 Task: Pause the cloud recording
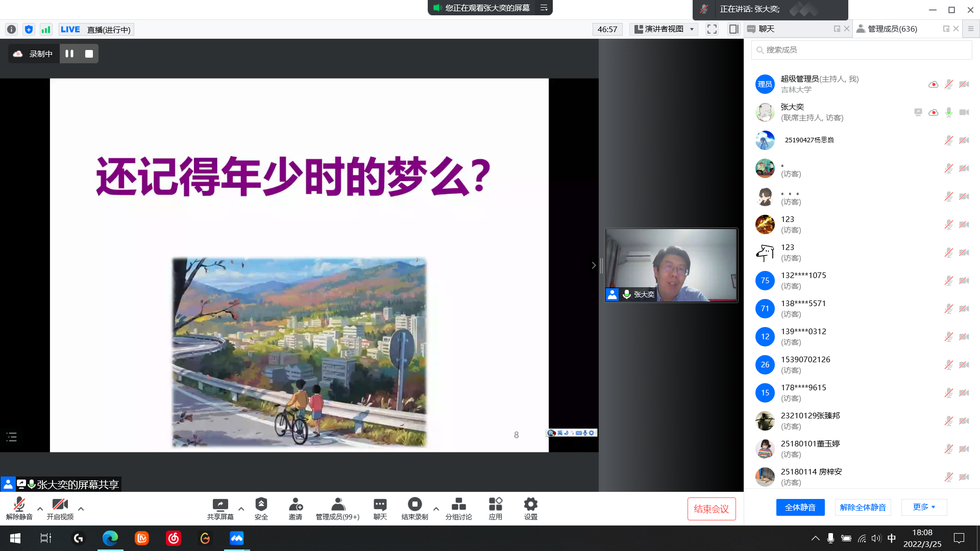69,54
